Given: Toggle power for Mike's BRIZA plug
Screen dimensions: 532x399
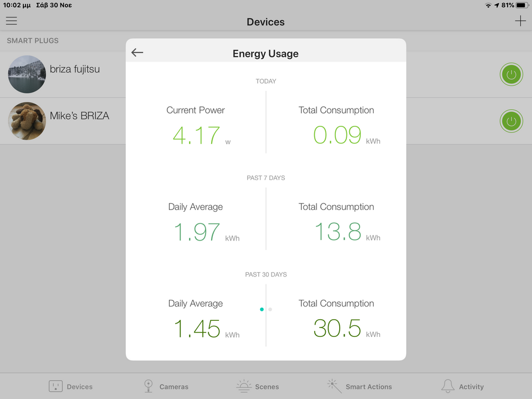Looking at the screenshot, I should coord(511,121).
